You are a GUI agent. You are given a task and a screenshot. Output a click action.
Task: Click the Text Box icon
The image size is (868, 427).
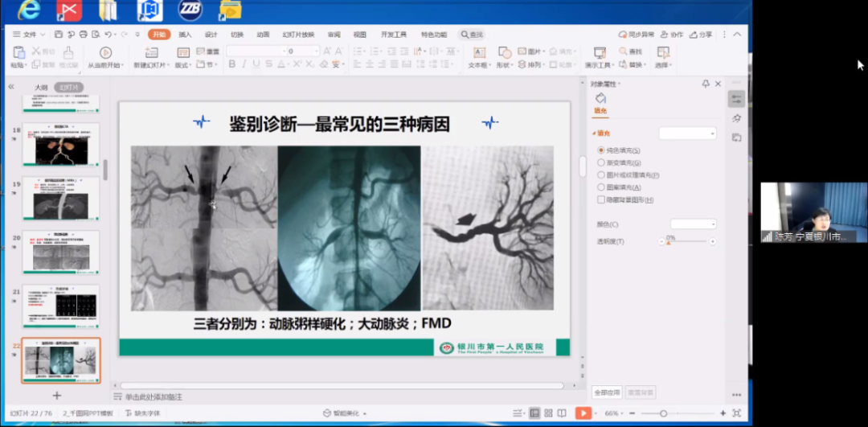(x=479, y=52)
